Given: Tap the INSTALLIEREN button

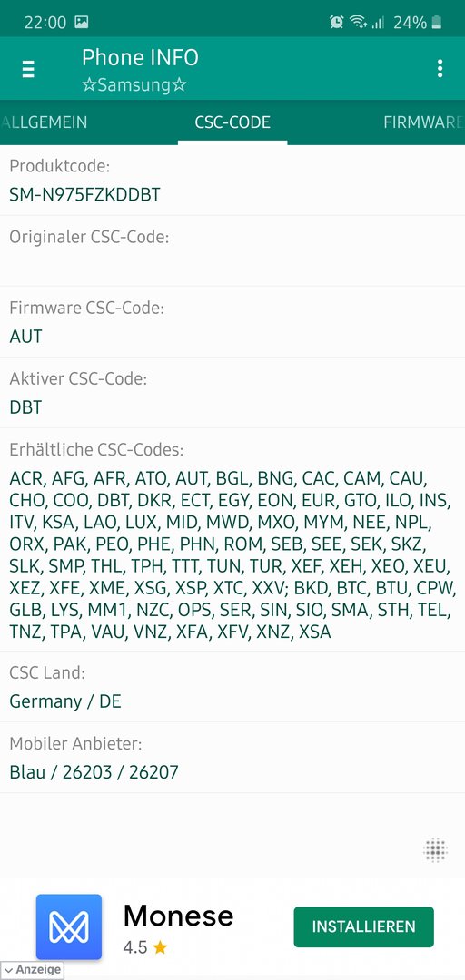Looking at the screenshot, I should (363, 926).
